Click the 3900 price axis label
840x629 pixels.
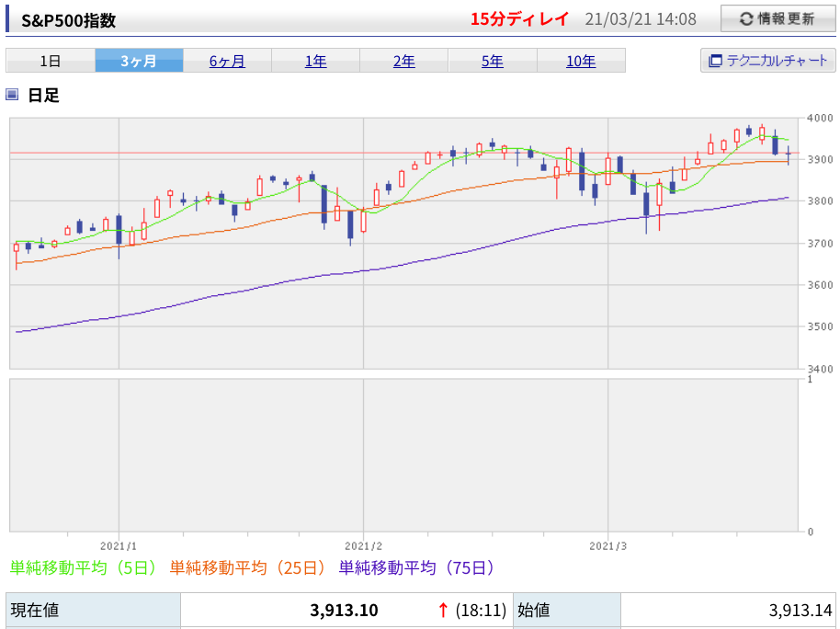tap(820, 159)
